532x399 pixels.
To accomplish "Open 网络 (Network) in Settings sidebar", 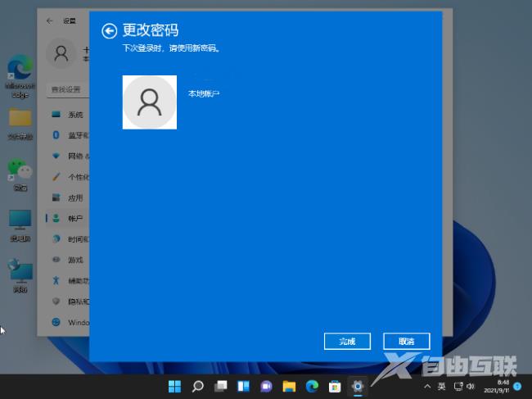I will [x=68, y=156].
